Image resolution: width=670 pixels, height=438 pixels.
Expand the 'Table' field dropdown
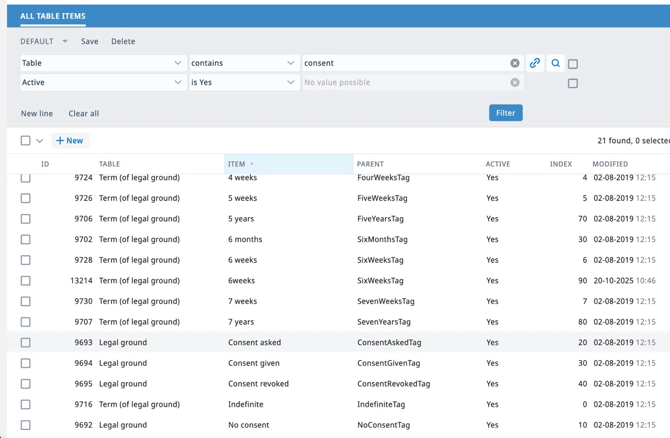point(178,63)
